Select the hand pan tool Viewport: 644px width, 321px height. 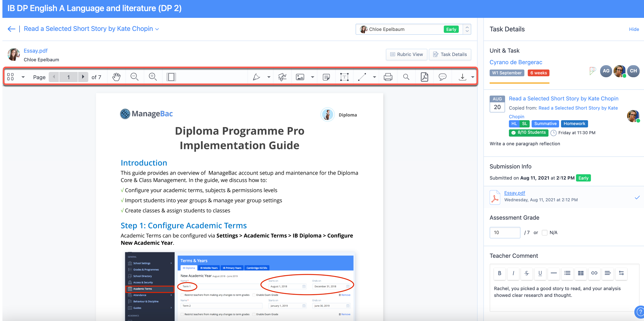116,77
